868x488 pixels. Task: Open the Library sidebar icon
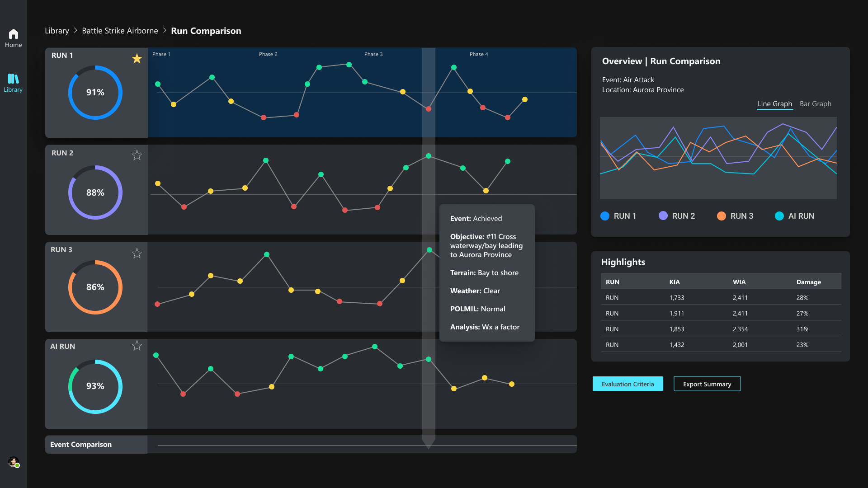(x=13, y=79)
